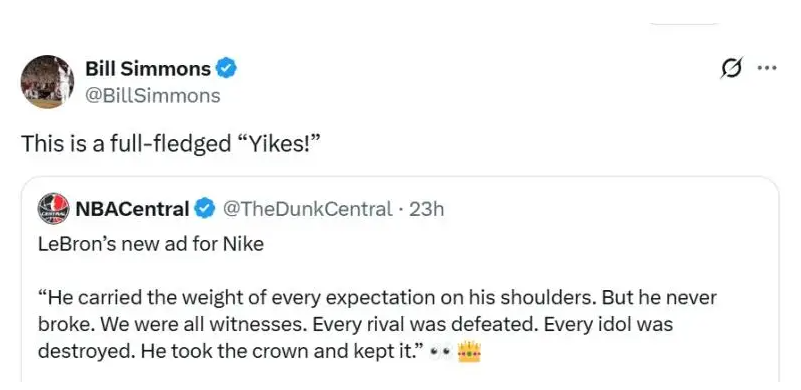
Task: Open the three-dot more options menu
Action: point(767,67)
